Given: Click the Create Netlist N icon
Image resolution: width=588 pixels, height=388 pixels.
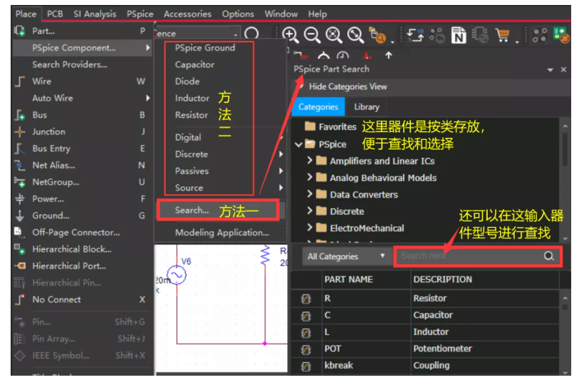Looking at the screenshot, I should 459,35.
